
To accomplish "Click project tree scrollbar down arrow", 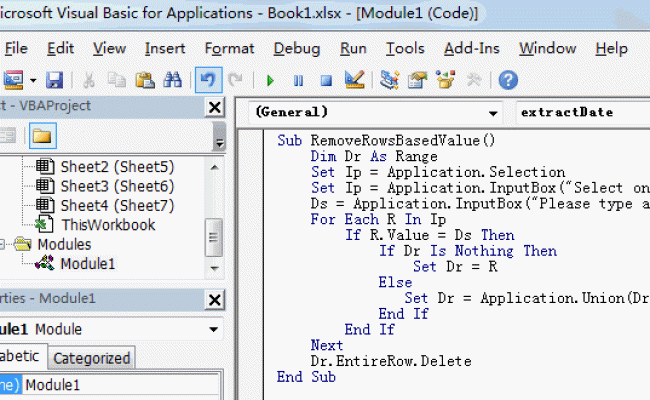I will pos(214,269).
